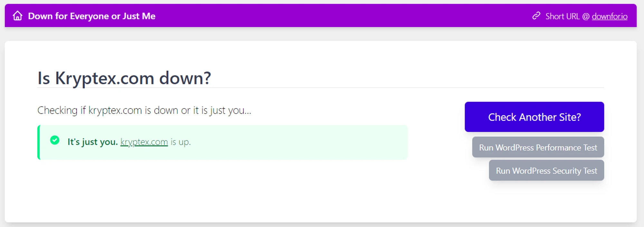Viewport: 644px width, 227px height.
Task: Follow the downfor.io short URL link
Action: (x=610, y=16)
